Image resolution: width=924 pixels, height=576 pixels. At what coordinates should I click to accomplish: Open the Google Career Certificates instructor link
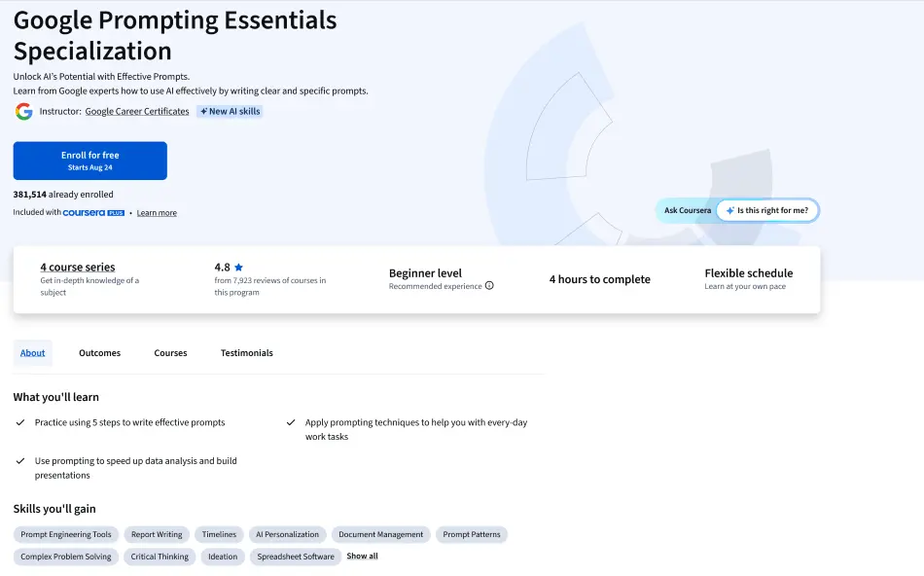point(137,112)
